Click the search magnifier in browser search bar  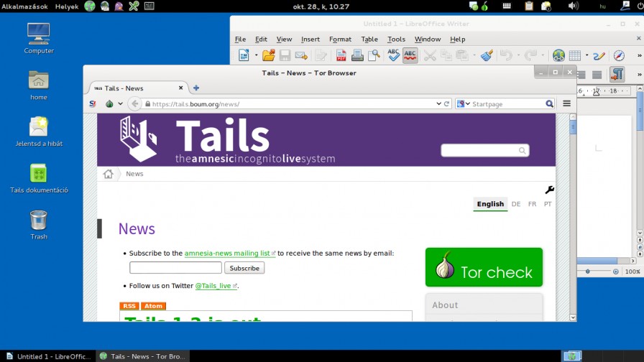(x=549, y=104)
